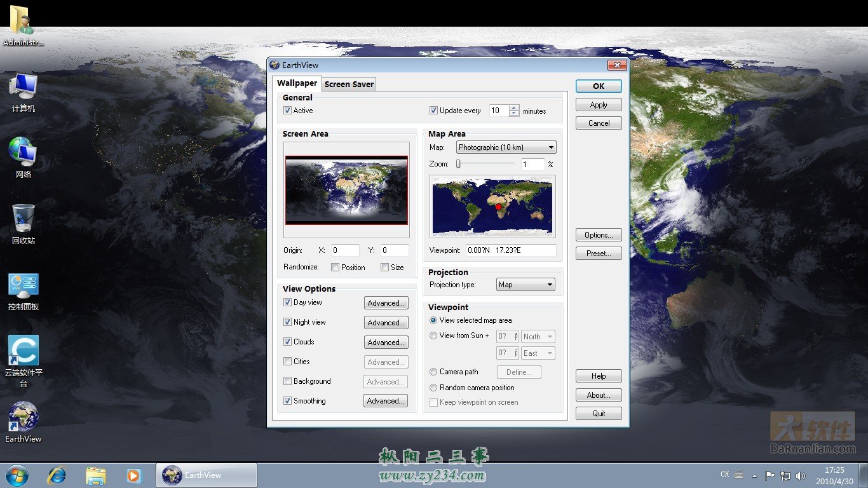
Task: Toggle the Active checkbox
Action: pyautogui.click(x=287, y=111)
